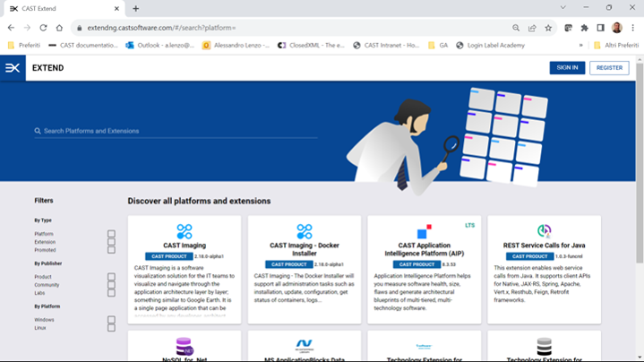644x362 pixels.
Task: Click the NoSQL for .Net database icon
Action: click(185, 347)
